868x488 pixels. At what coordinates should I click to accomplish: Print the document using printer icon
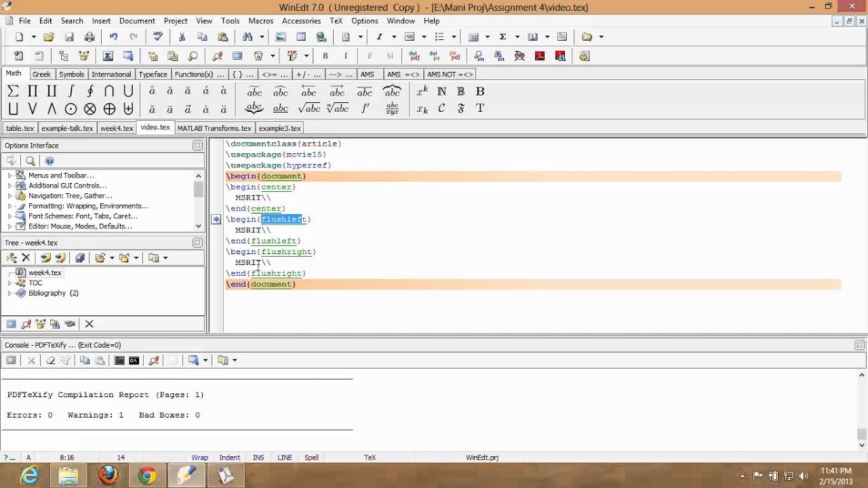[90, 37]
